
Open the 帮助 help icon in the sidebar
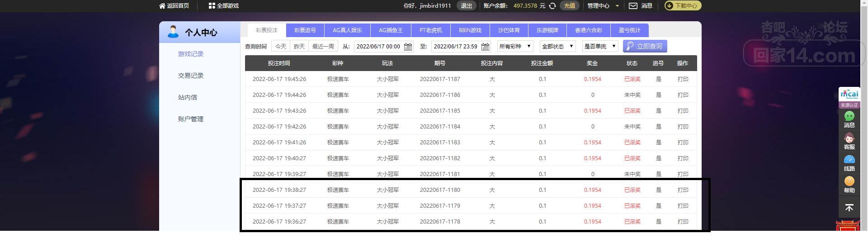[x=849, y=185]
